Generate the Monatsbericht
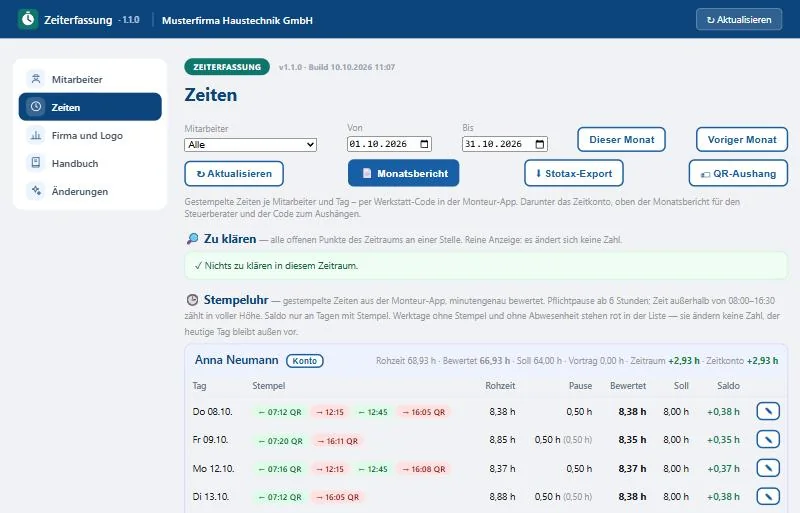The height and width of the screenshot is (513, 800). point(404,173)
